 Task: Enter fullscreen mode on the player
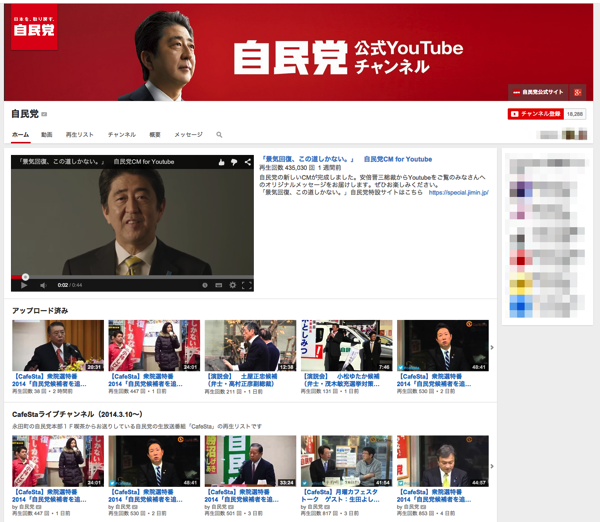click(247, 285)
